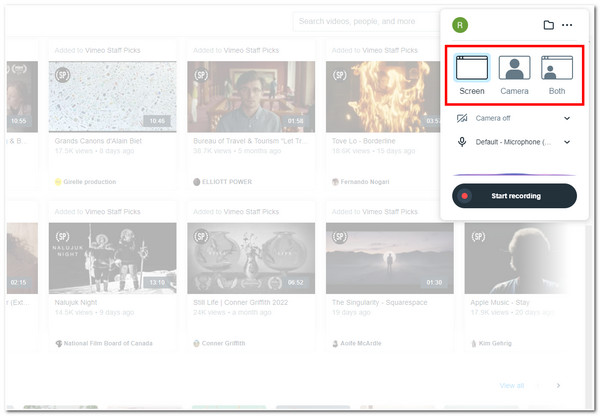Click the Start recording button
This screenshot has height=416, width=600.
tap(514, 196)
